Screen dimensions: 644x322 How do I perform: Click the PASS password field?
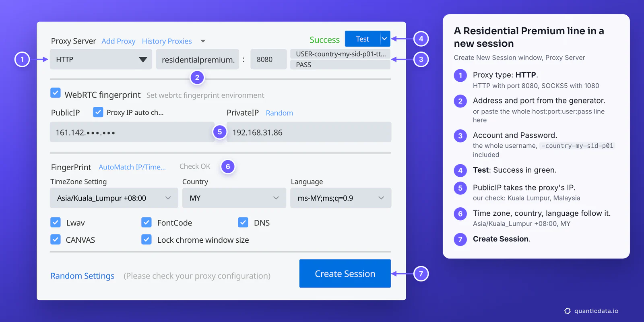pos(340,65)
